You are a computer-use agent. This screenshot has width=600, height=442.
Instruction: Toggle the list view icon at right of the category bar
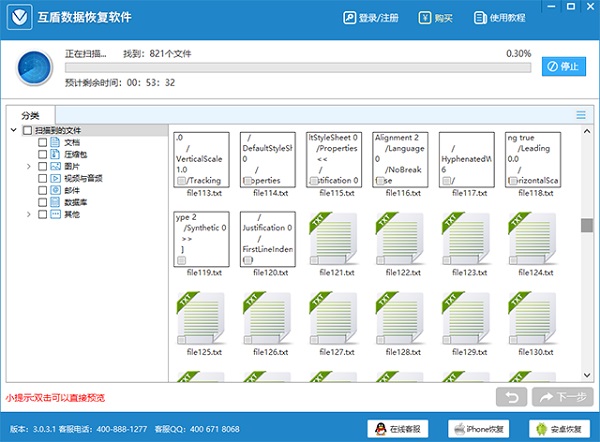coord(581,115)
